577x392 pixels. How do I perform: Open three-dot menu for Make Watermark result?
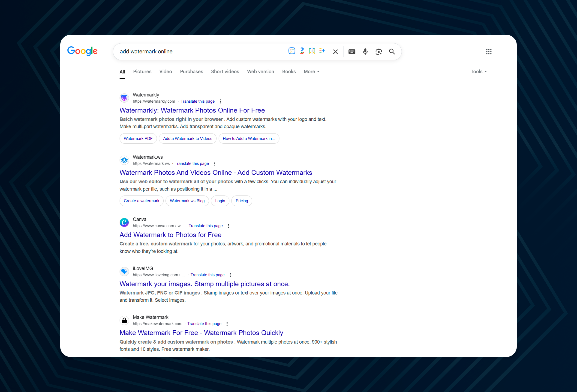coord(227,324)
